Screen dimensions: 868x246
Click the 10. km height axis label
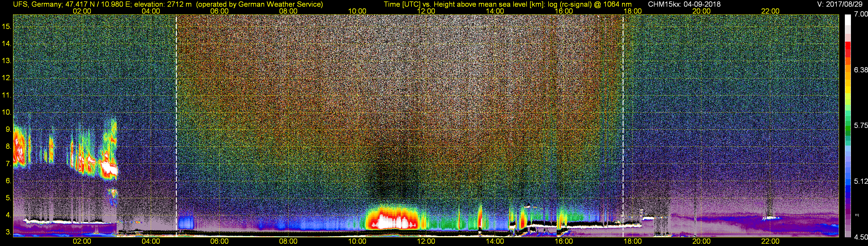[x=7, y=112]
